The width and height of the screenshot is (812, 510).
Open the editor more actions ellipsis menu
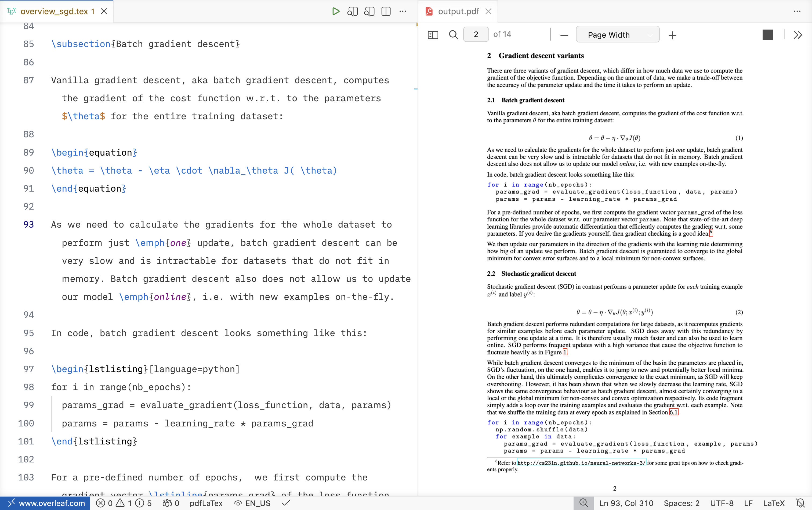pyautogui.click(x=403, y=12)
